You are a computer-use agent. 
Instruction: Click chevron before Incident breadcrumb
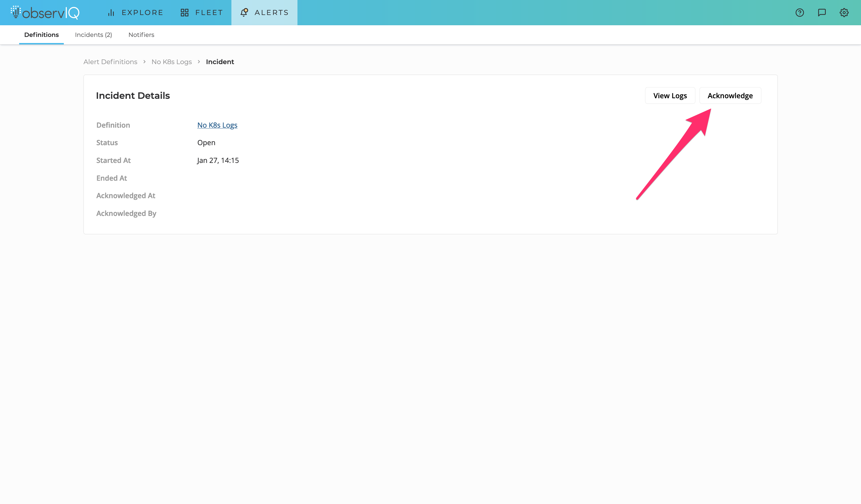(199, 62)
